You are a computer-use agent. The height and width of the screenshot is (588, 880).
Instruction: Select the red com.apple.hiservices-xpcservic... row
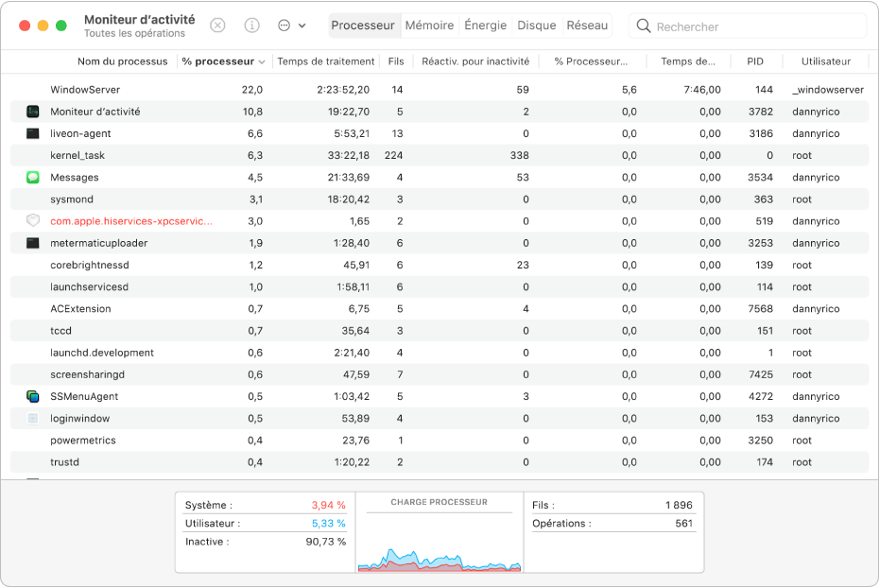click(x=440, y=221)
